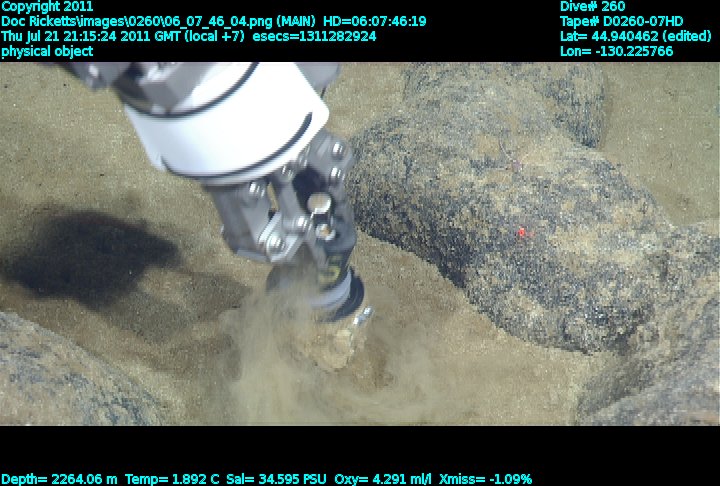
Task: Click the 'physical object' label
Action: pos(47,51)
